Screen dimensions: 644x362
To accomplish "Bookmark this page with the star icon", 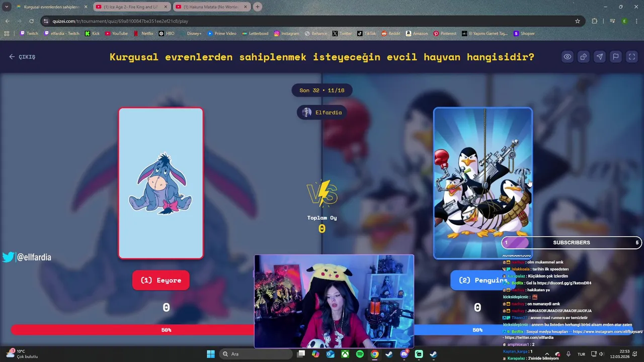I will tap(578, 21).
